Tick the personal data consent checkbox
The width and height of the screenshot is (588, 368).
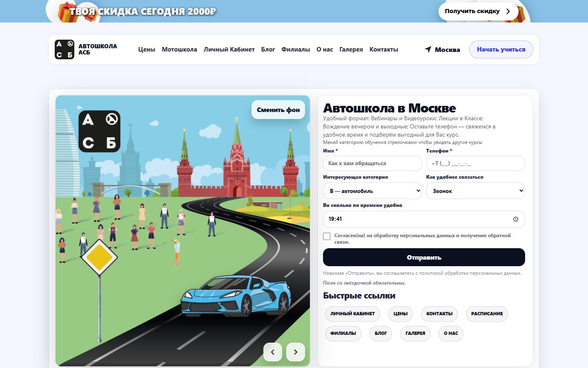[327, 236]
